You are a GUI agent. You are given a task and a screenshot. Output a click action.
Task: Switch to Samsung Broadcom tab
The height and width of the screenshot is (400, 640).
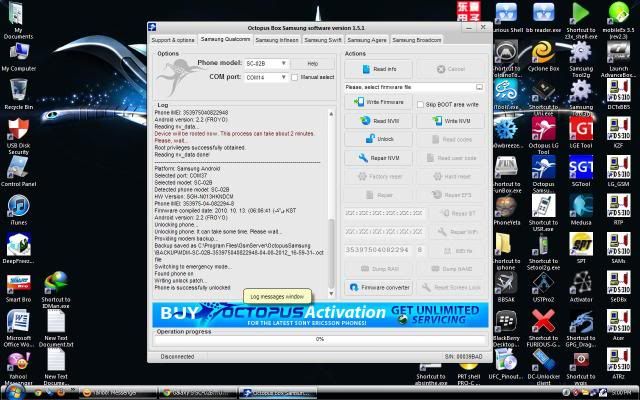coord(417,40)
